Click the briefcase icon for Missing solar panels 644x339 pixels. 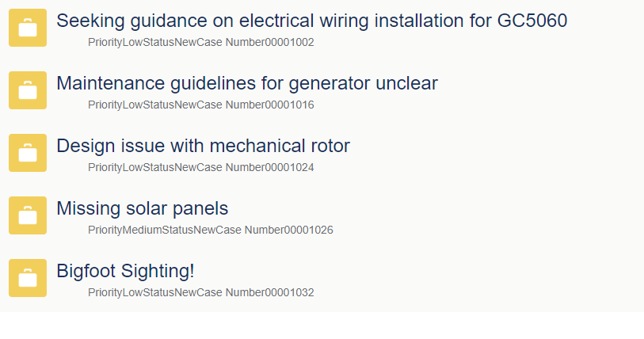[x=28, y=215]
